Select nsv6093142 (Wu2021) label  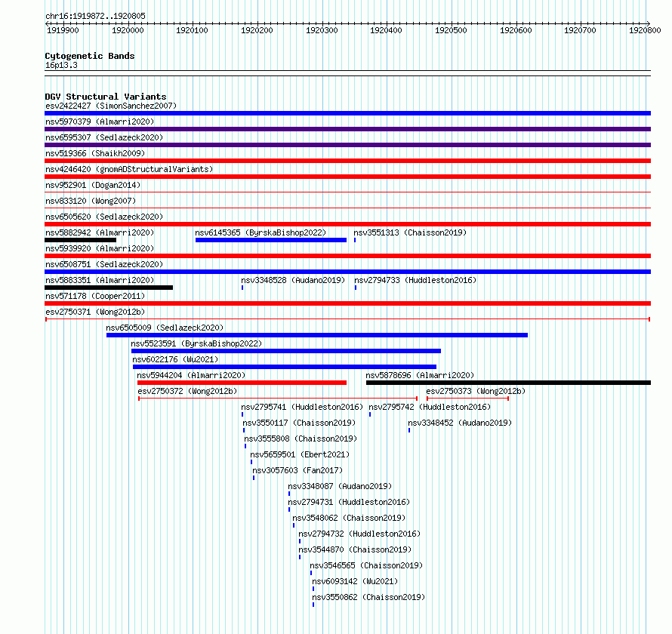click(x=355, y=581)
